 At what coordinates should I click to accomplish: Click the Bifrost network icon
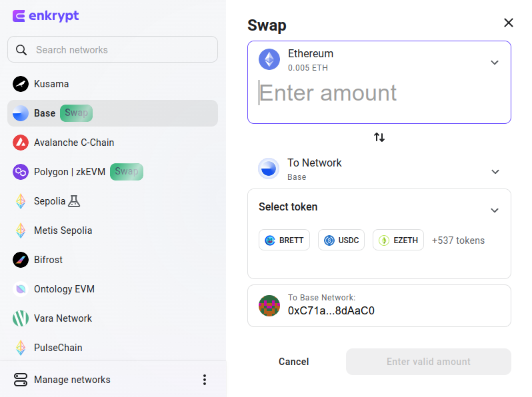[21, 260]
